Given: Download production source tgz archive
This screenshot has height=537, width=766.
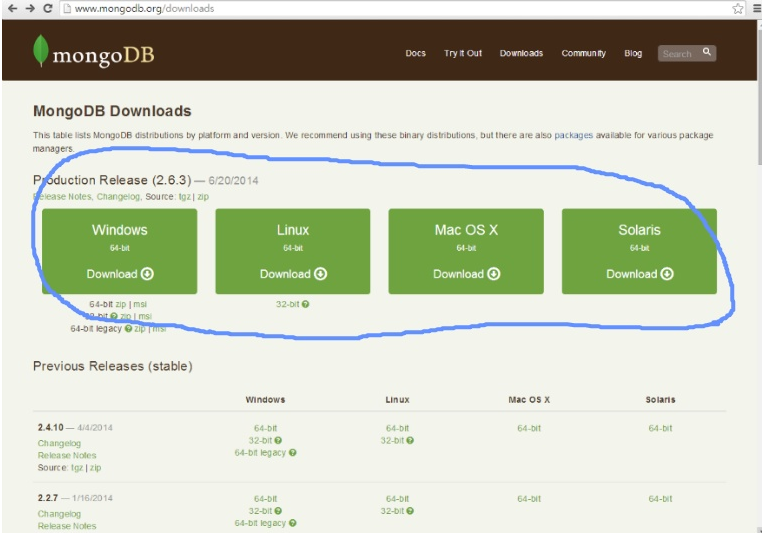Looking at the screenshot, I should [x=185, y=196].
